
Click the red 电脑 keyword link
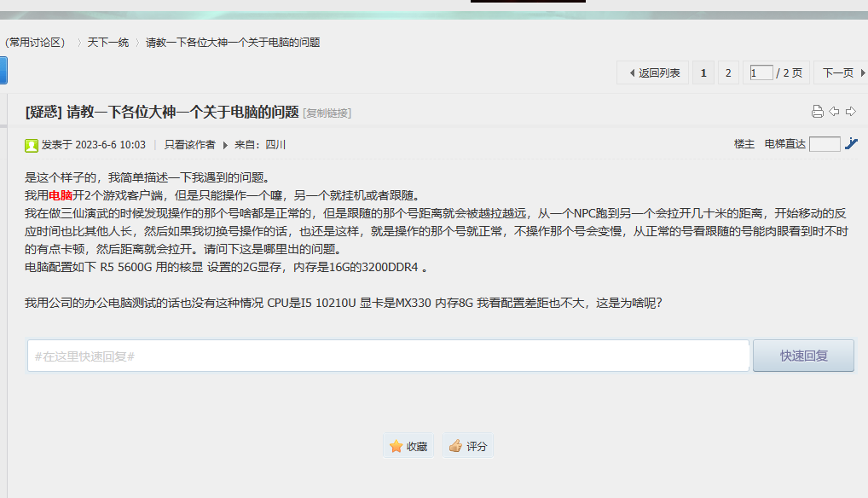61,195
